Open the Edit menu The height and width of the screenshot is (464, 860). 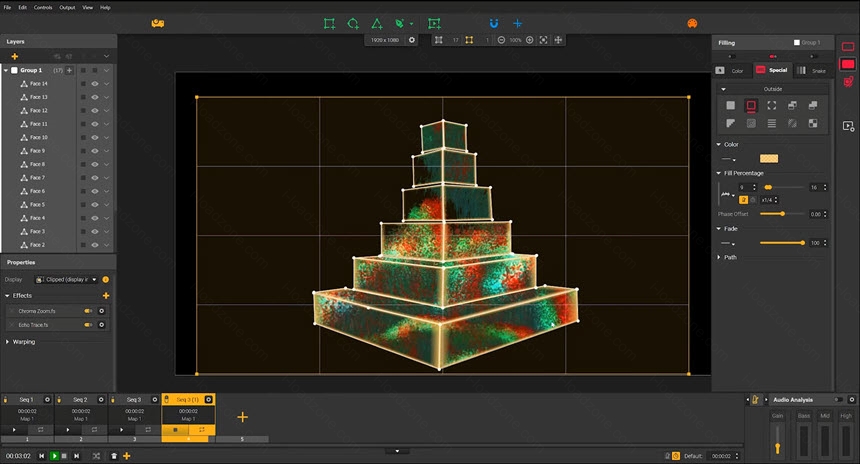click(x=22, y=7)
